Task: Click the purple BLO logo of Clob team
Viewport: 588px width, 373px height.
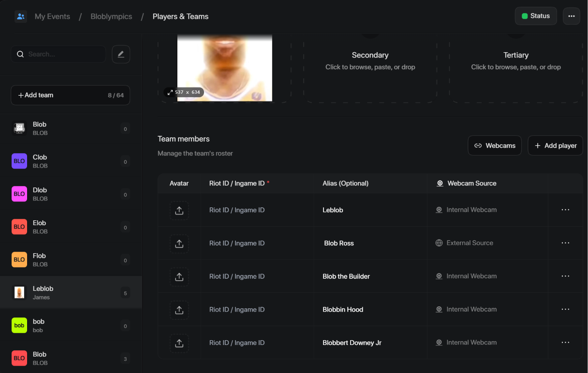Action: tap(19, 161)
